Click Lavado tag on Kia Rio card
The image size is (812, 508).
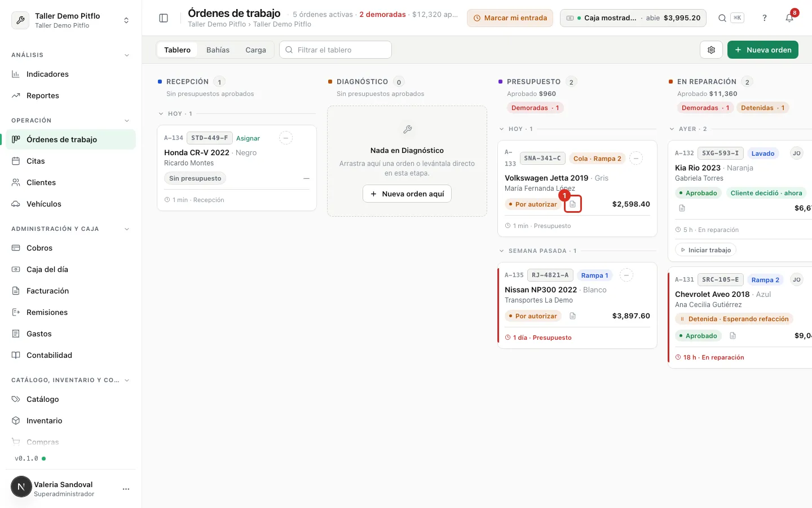coord(763,154)
